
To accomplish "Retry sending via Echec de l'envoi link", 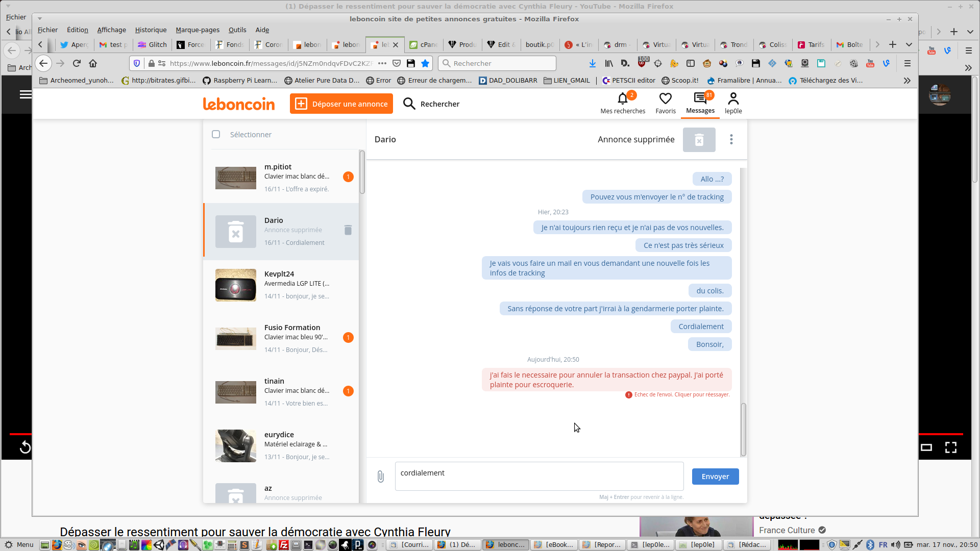I will click(681, 395).
